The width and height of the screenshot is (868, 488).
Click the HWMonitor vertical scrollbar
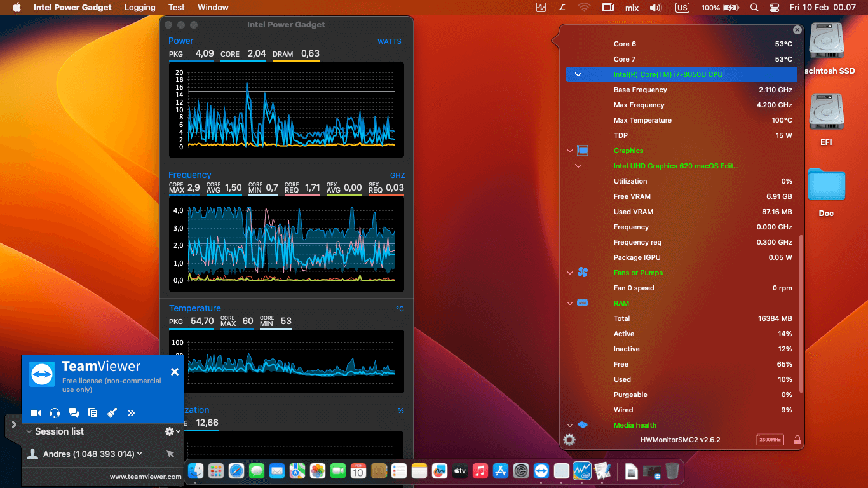801,314
